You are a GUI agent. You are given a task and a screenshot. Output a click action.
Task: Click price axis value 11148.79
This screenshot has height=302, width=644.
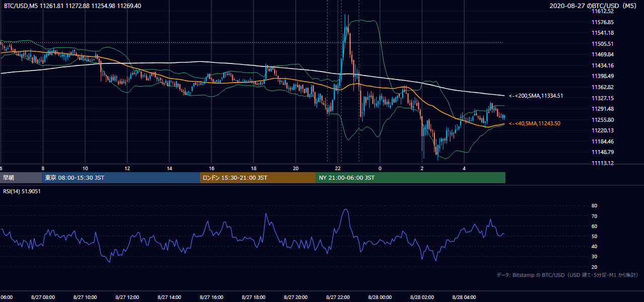603,152
